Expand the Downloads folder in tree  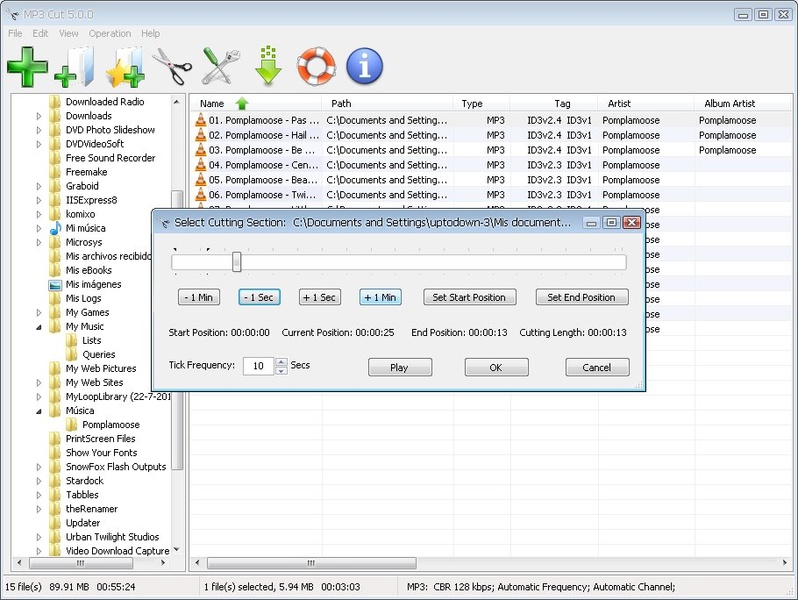pos(40,116)
